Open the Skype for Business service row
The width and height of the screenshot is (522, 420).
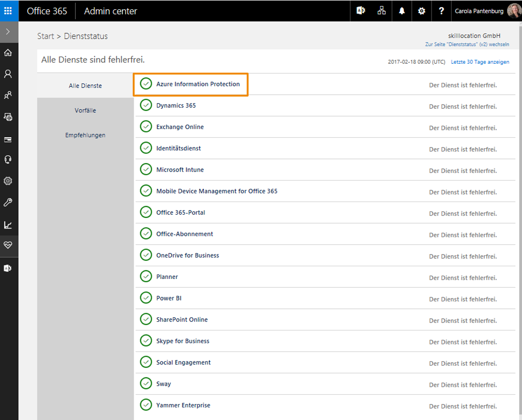pos(325,341)
